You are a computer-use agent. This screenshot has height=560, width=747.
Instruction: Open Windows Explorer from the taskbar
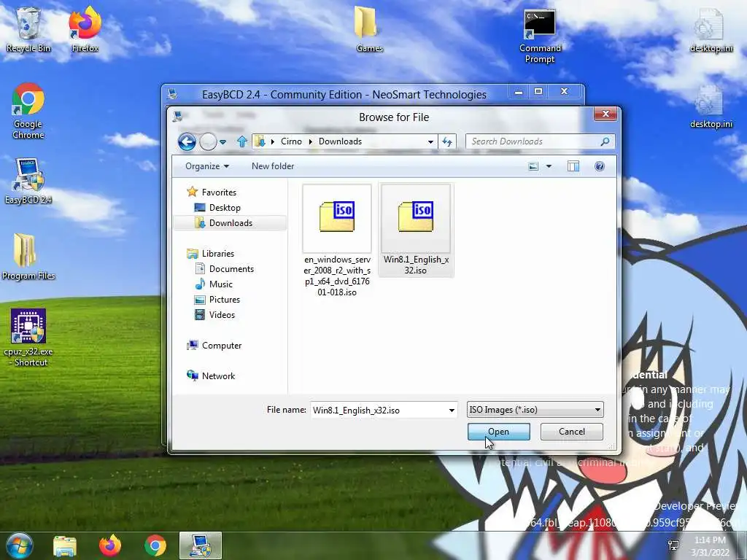(x=65, y=545)
